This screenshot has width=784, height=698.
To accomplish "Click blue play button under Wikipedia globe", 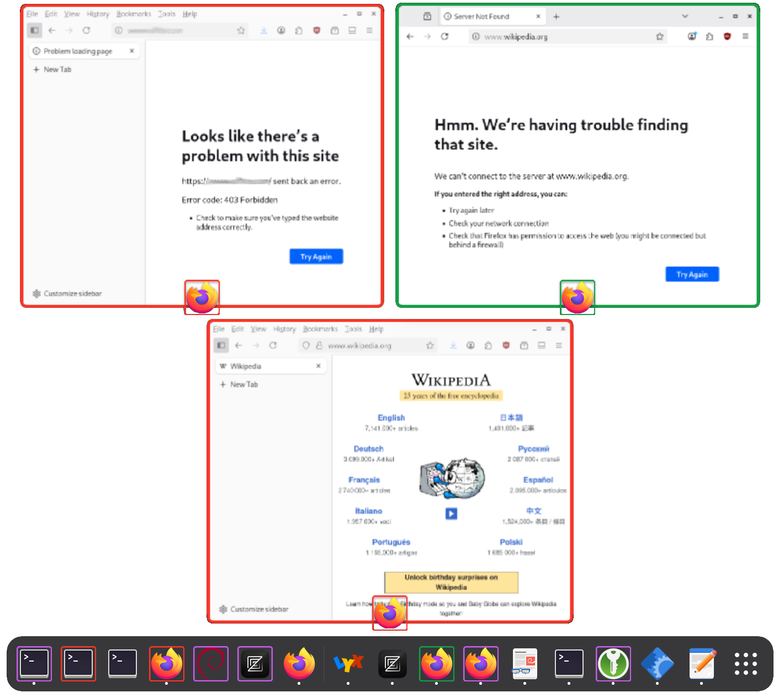I will [451, 514].
